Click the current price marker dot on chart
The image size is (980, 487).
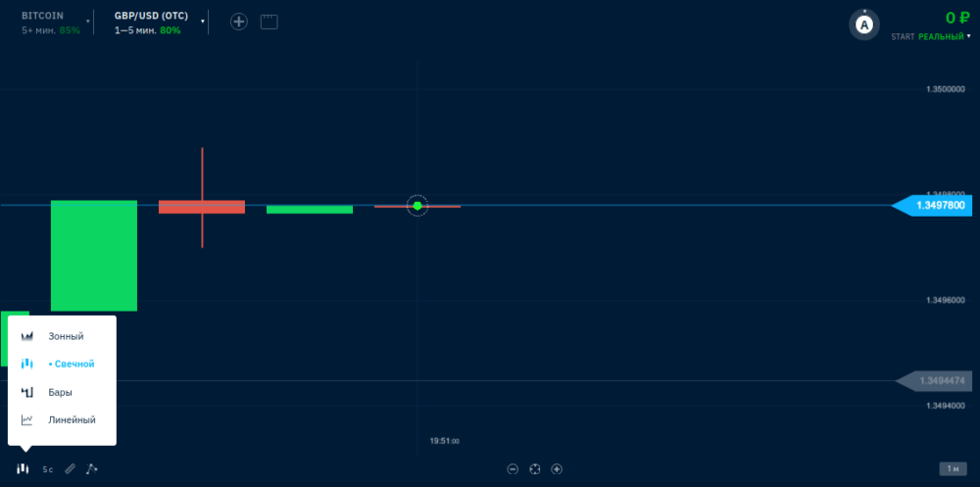pos(417,206)
